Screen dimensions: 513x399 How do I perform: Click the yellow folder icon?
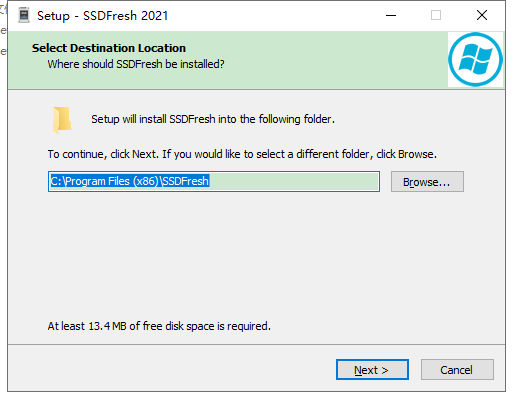(x=62, y=120)
